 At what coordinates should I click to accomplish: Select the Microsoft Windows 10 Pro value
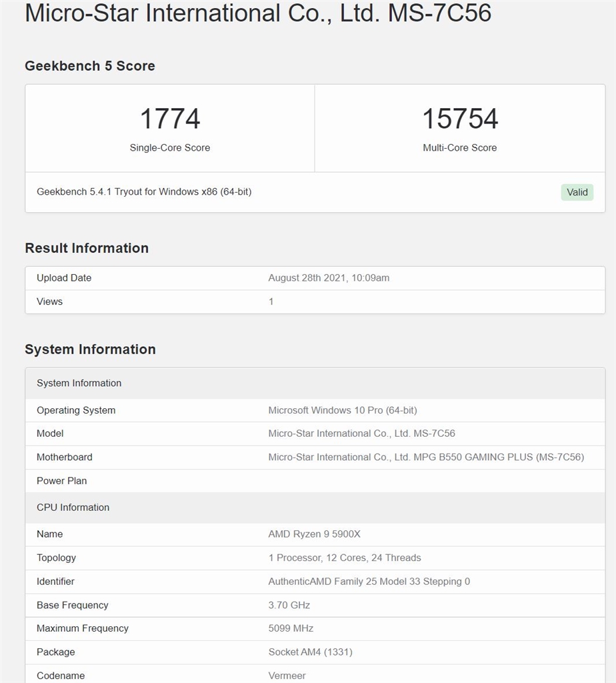(x=343, y=410)
